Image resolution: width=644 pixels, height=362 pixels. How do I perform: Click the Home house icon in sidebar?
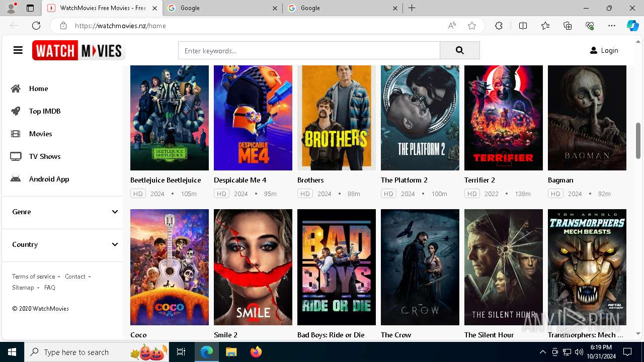[16, 88]
